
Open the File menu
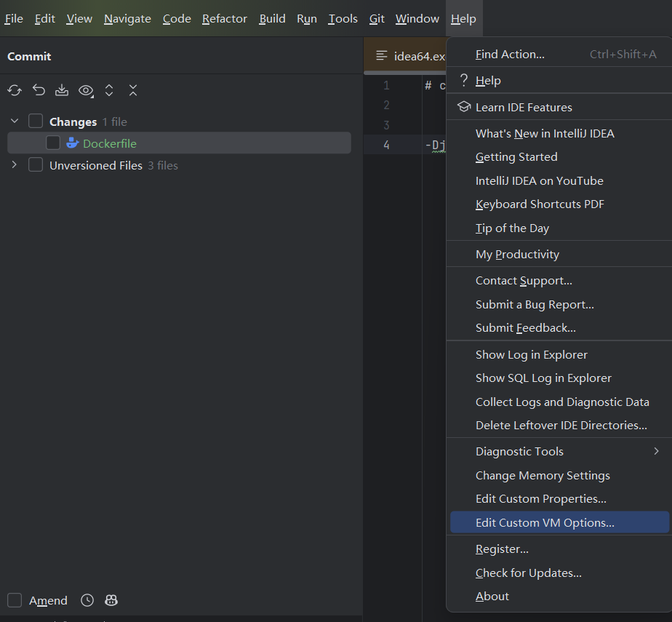(14, 19)
